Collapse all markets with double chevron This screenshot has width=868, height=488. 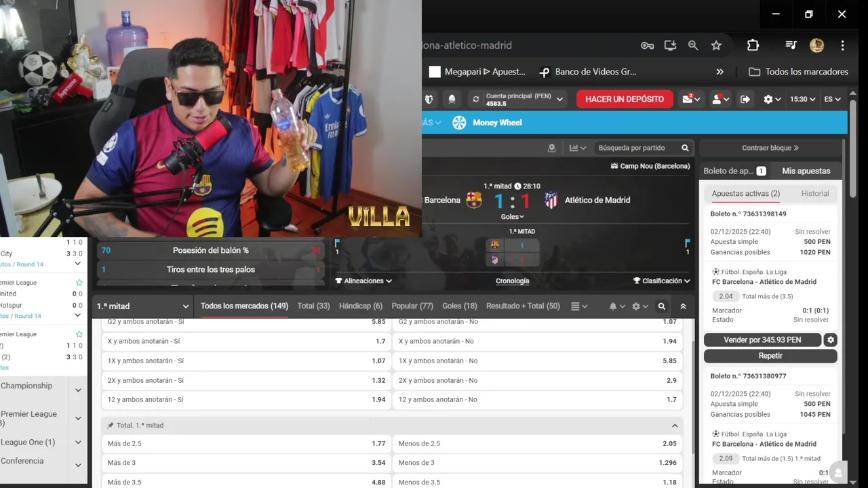coord(683,306)
